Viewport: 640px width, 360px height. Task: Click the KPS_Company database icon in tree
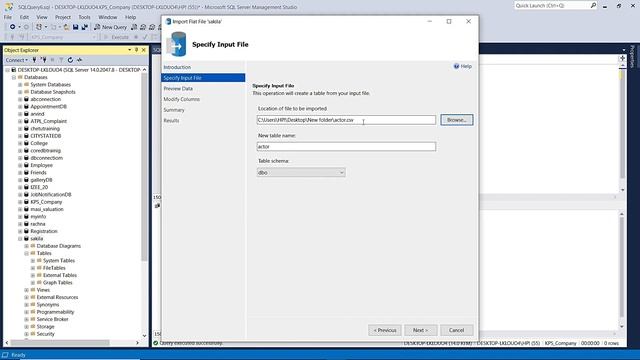tap(27, 202)
